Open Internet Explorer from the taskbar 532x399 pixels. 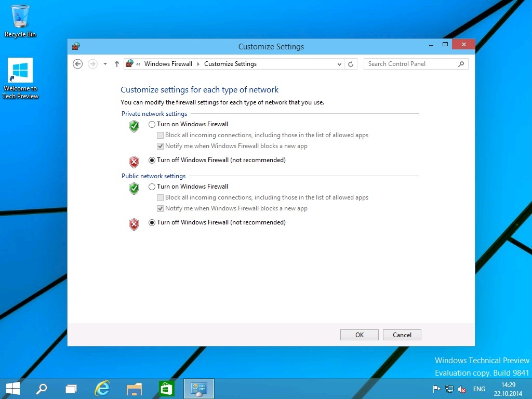tap(102, 388)
